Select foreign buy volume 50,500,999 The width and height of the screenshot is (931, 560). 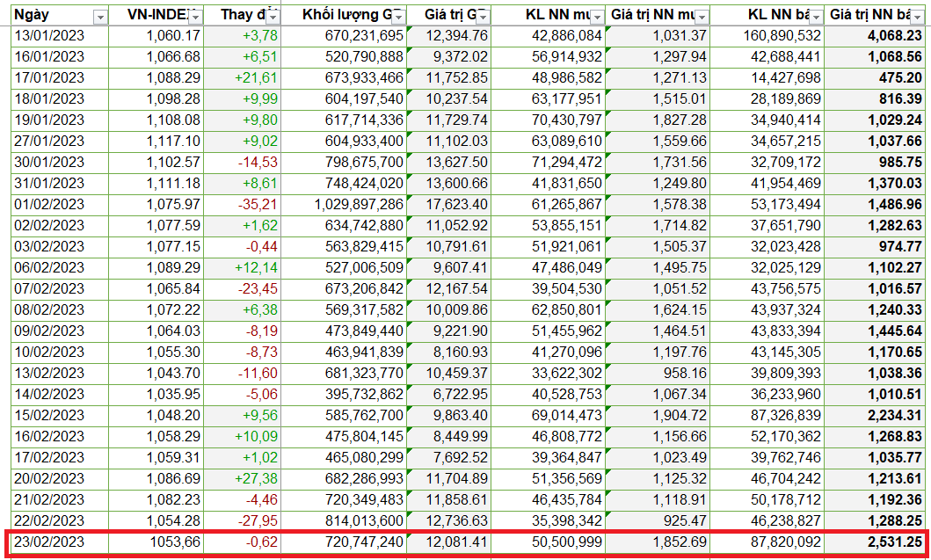(x=548, y=542)
